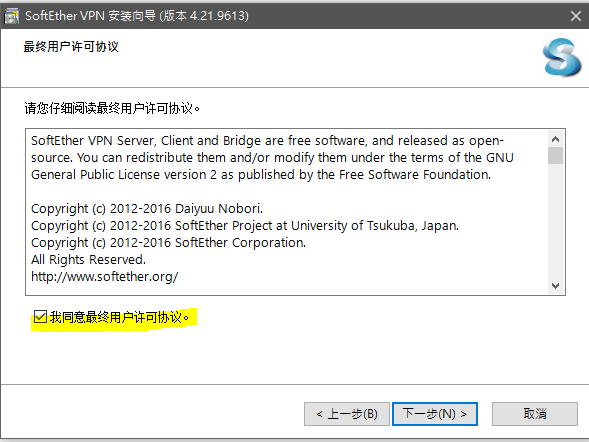Click the University of Tsukuba copyright line
589x442 pixels.
click(245, 226)
